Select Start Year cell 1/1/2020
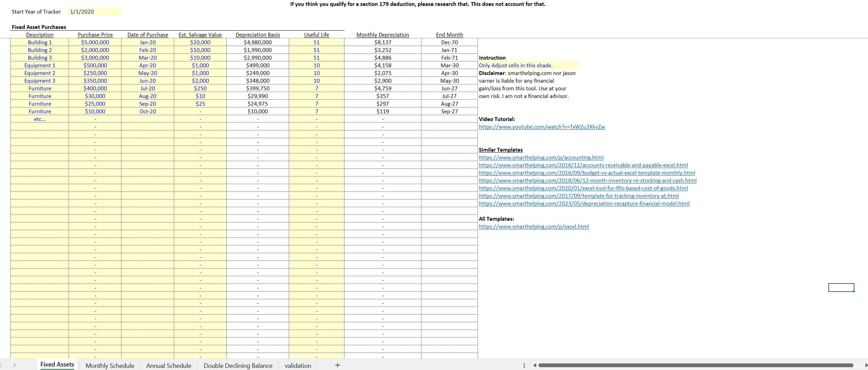Viewport: 868px width, 370px height. coord(95,12)
